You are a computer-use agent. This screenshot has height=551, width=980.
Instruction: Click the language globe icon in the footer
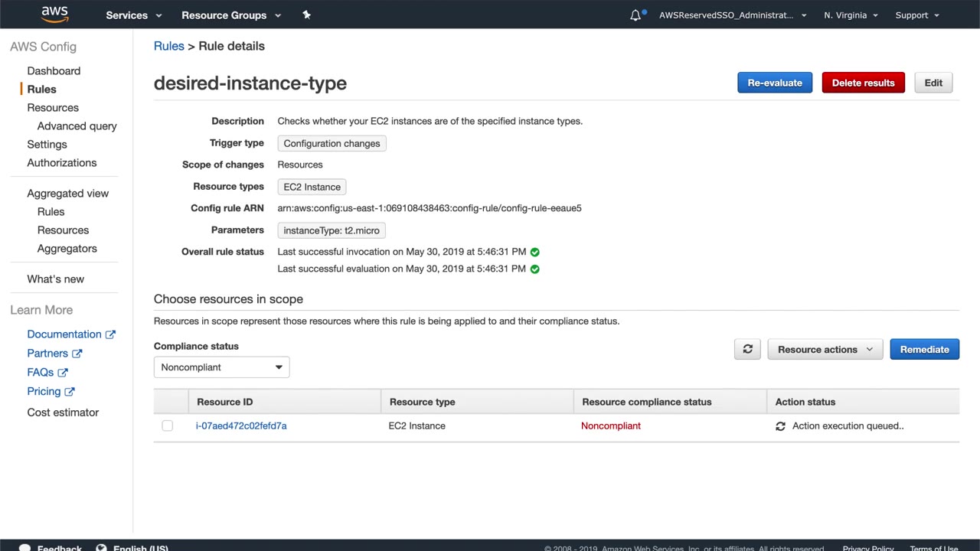[x=101, y=547]
